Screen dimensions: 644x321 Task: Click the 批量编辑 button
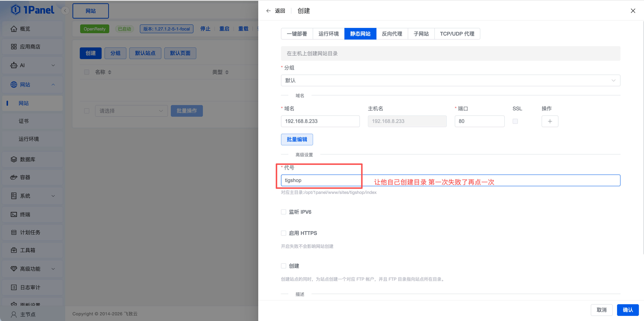point(297,140)
